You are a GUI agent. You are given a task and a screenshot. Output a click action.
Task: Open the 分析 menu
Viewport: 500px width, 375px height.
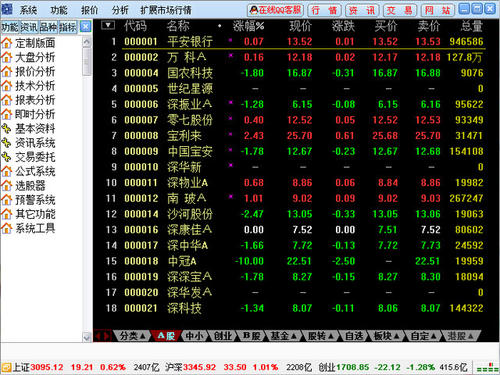point(120,10)
